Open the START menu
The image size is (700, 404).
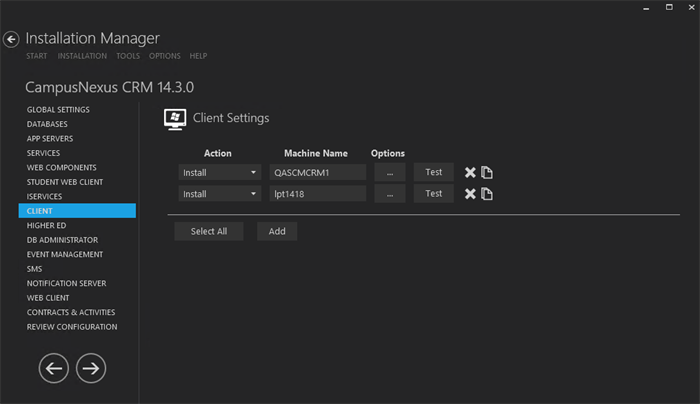[x=37, y=56]
